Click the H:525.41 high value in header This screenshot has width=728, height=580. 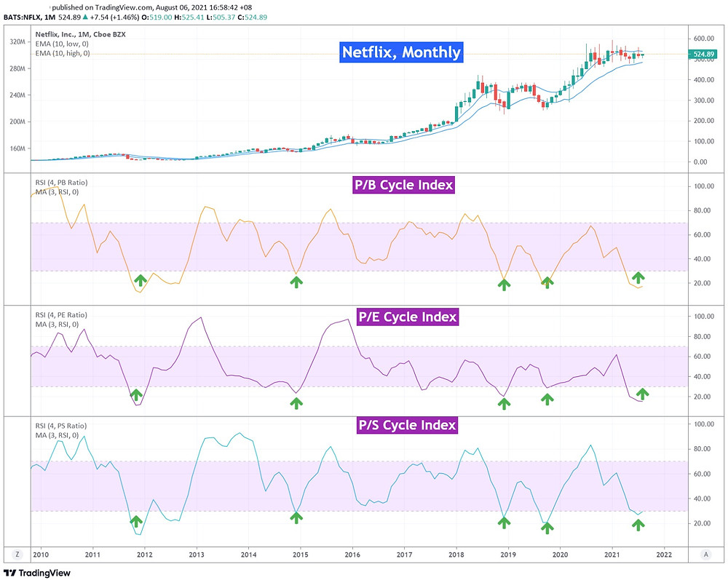click(x=189, y=17)
